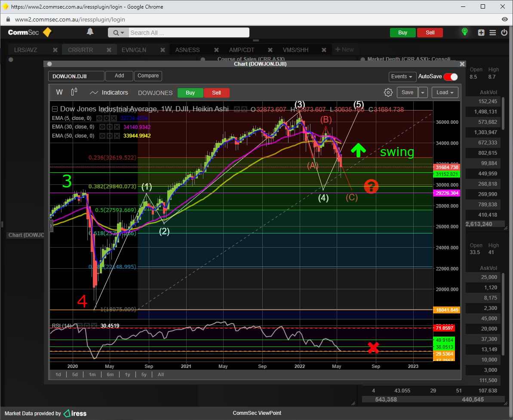Click the Chart (DOWJON.DJII) window pin dot

49,64
